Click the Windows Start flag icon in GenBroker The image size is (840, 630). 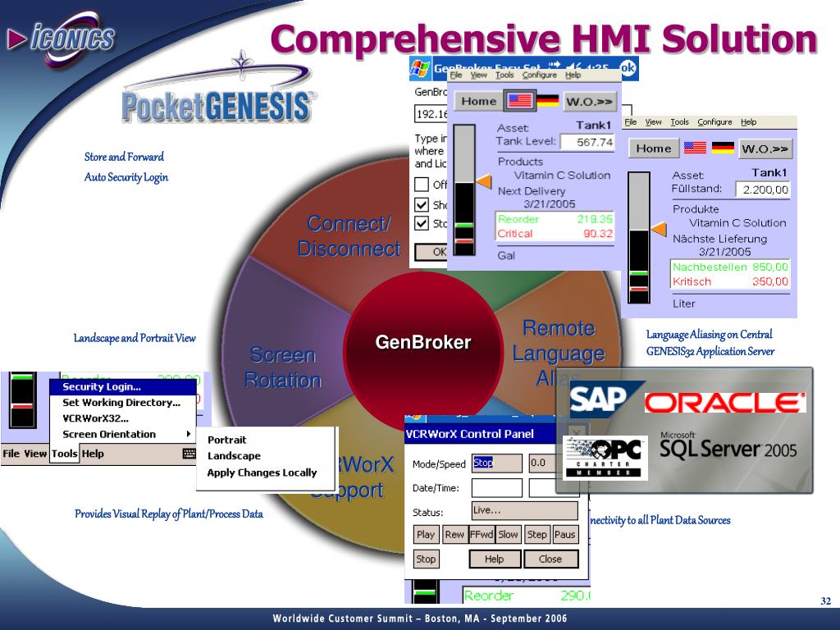point(420,68)
